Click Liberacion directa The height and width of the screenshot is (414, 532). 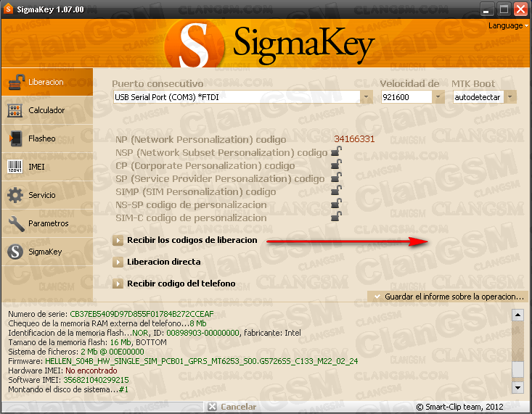click(163, 262)
